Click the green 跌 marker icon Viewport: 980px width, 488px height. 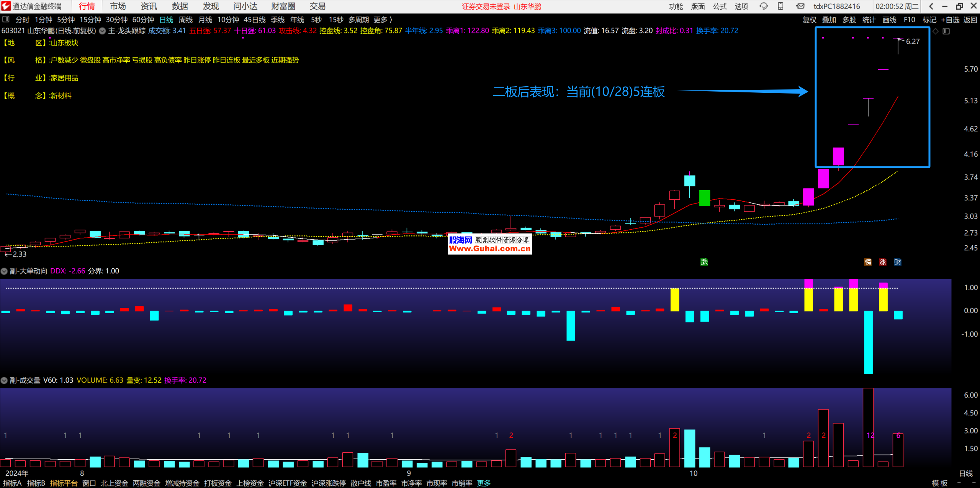pyautogui.click(x=704, y=262)
